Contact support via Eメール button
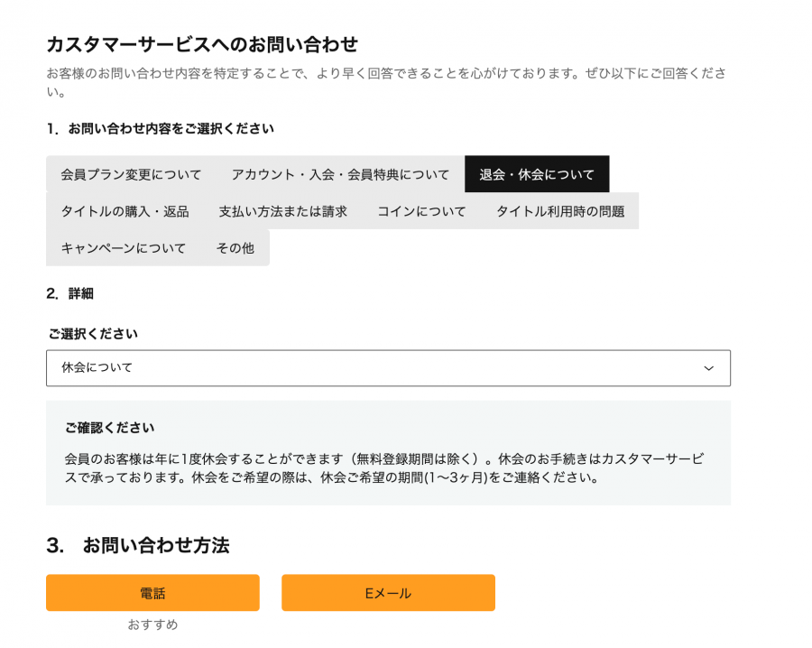 [388, 593]
